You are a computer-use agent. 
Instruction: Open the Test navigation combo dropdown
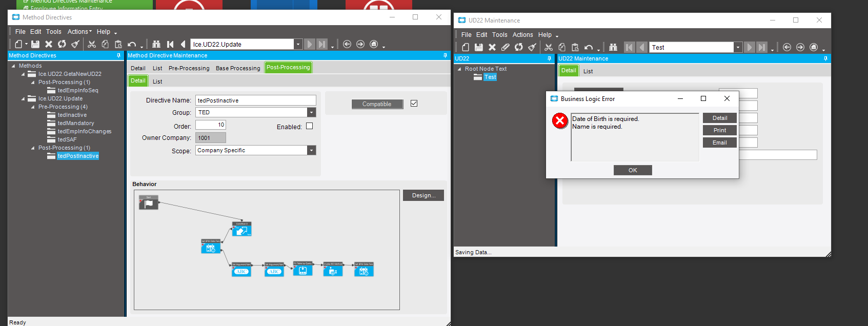pyautogui.click(x=738, y=47)
